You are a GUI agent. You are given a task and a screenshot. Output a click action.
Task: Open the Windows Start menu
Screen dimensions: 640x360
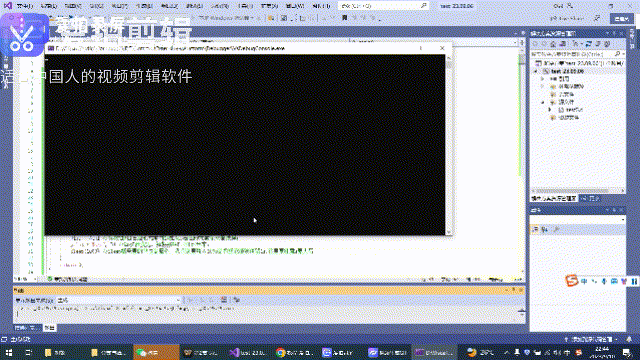coord(9,352)
